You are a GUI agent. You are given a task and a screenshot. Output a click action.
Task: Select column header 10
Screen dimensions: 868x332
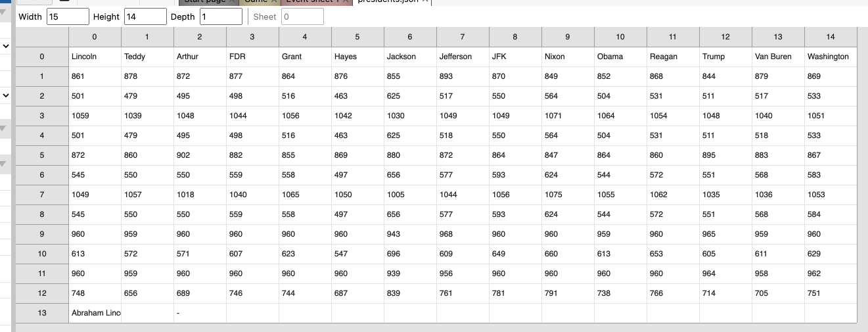[x=620, y=37]
